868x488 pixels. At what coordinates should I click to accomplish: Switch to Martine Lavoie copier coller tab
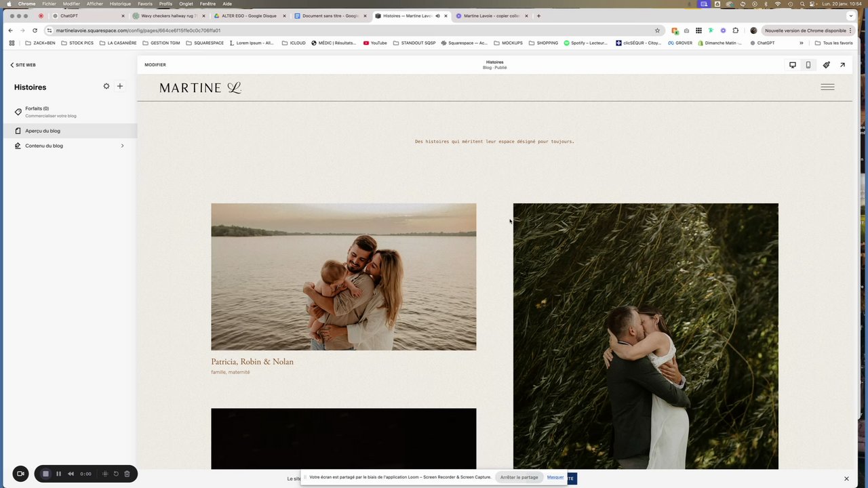point(491,16)
